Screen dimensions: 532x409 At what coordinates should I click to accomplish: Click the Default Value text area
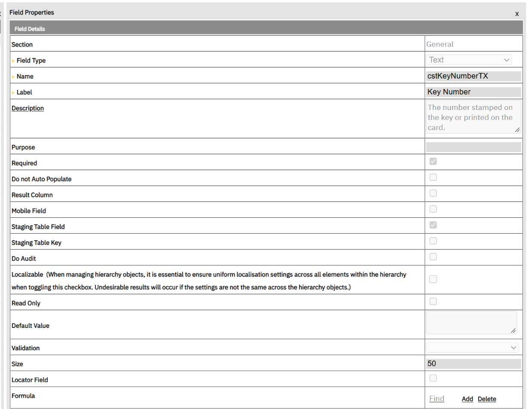pos(471,323)
